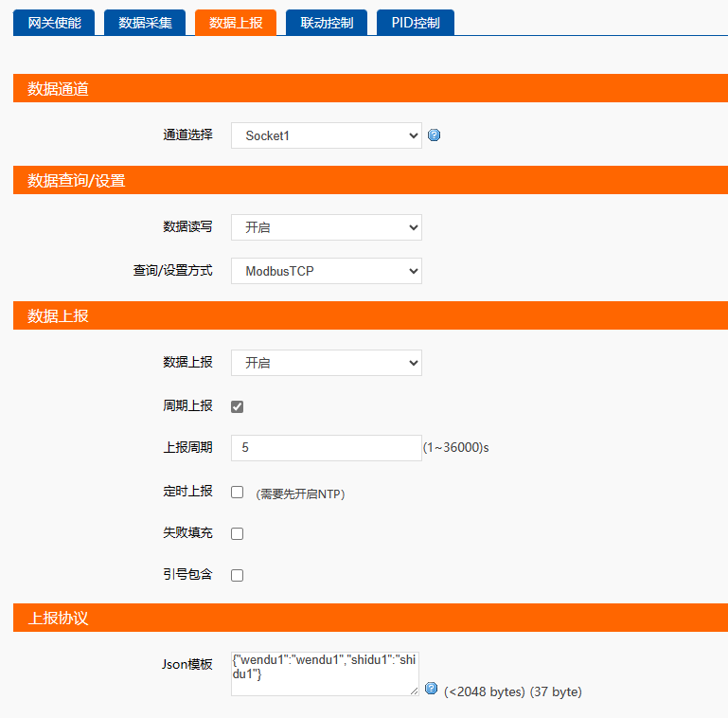
Task: Disable the 周期上报 checkbox
Action: click(x=238, y=406)
